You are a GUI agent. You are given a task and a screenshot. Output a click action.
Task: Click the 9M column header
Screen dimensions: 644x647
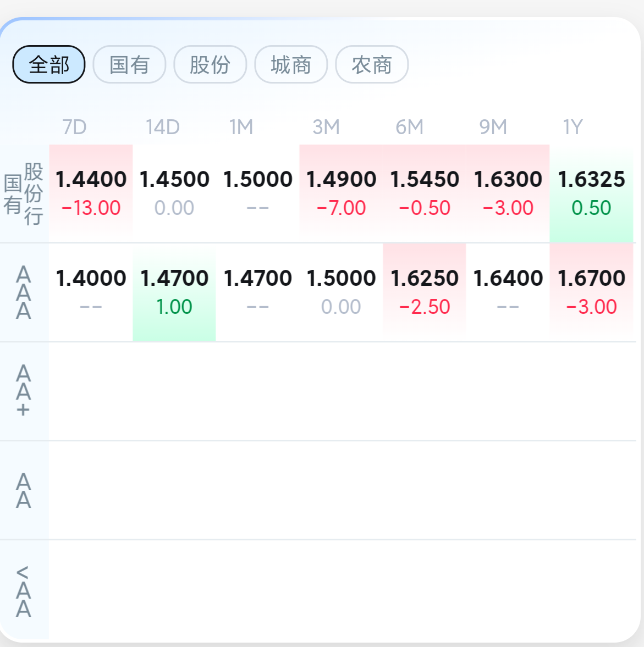[493, 126]
